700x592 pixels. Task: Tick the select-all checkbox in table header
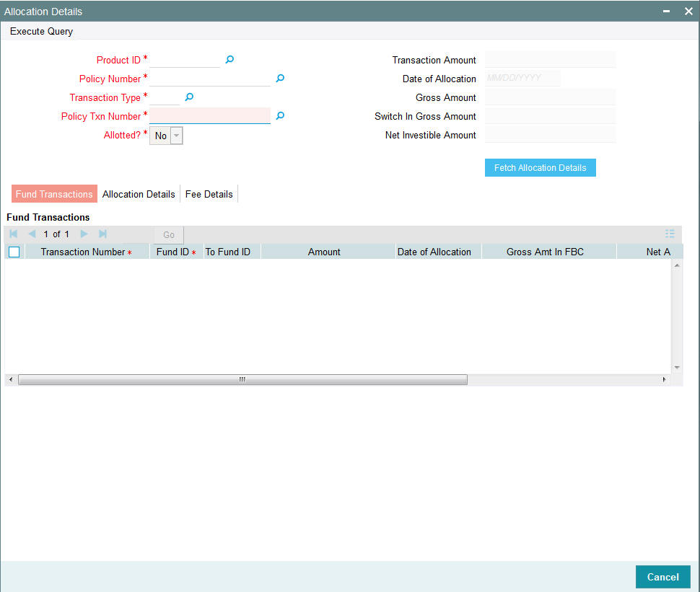[14, 252]
